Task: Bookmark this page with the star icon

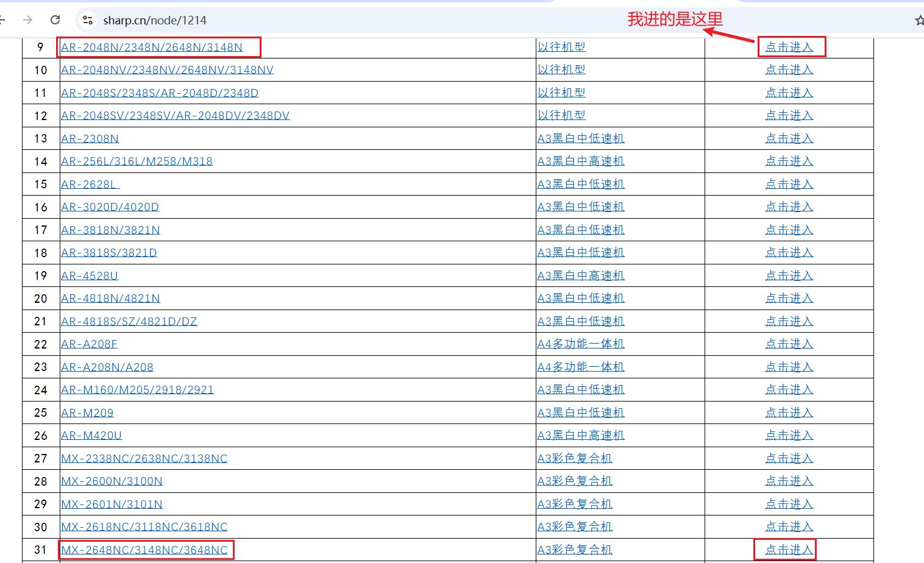Action: [919, 21]
